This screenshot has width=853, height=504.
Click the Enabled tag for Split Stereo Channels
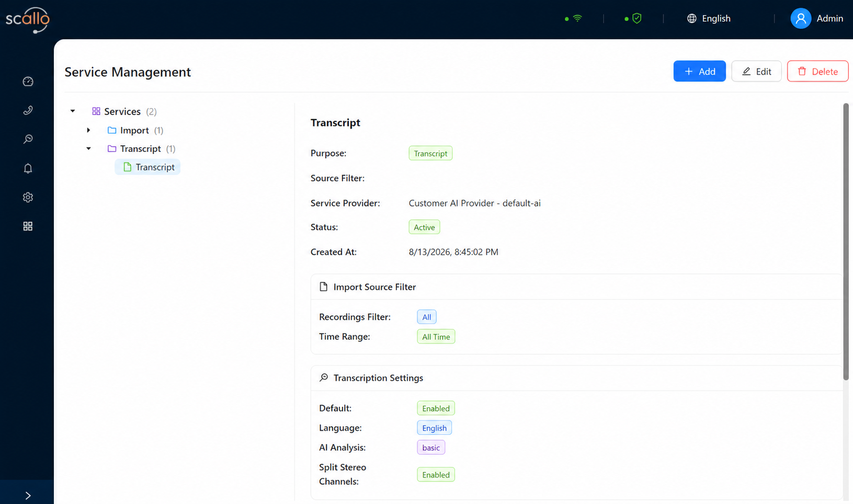click(436, 475)
